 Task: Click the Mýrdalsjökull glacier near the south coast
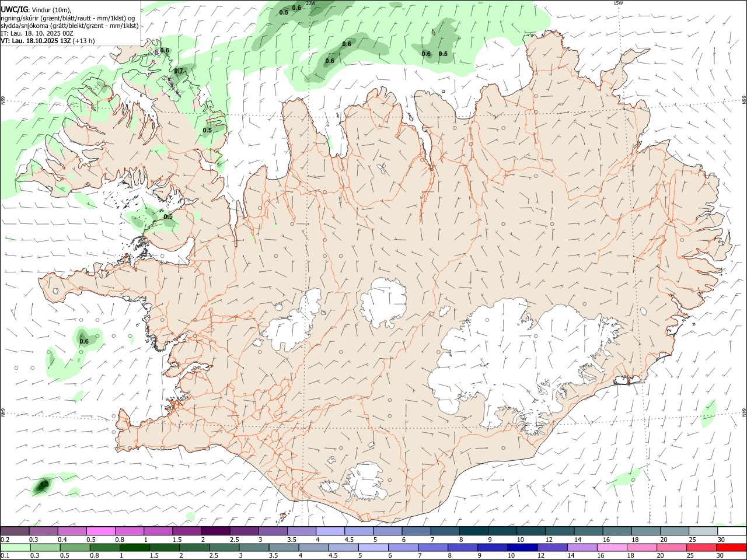[366, 482]
